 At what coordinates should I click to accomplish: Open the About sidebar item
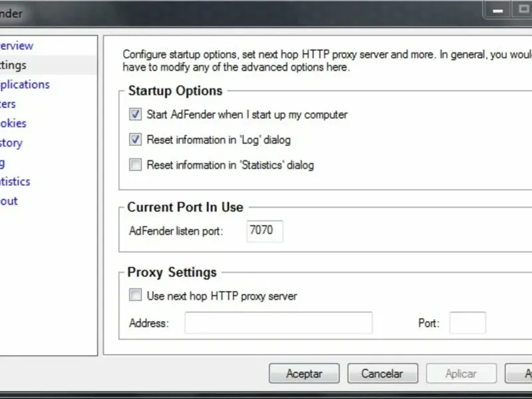pyautogui.click(x=9, y=201)
